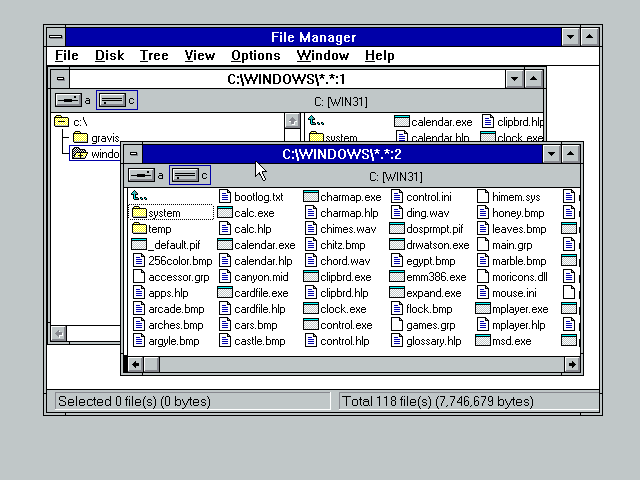
Task: Open the Help menu
Action: [x=380, y=56]
